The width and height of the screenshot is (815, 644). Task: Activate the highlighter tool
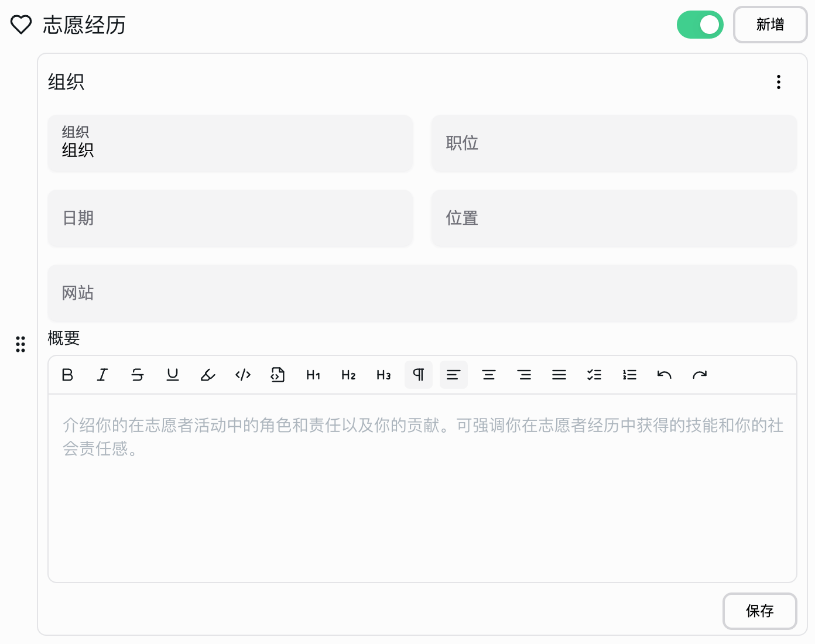click(208, 375)
